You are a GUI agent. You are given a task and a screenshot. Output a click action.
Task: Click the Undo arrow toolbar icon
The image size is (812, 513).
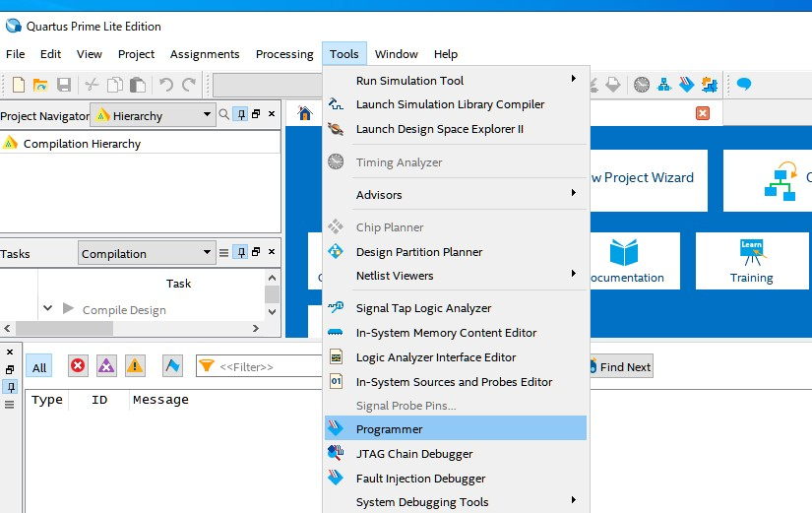click(x=165, y=85)
